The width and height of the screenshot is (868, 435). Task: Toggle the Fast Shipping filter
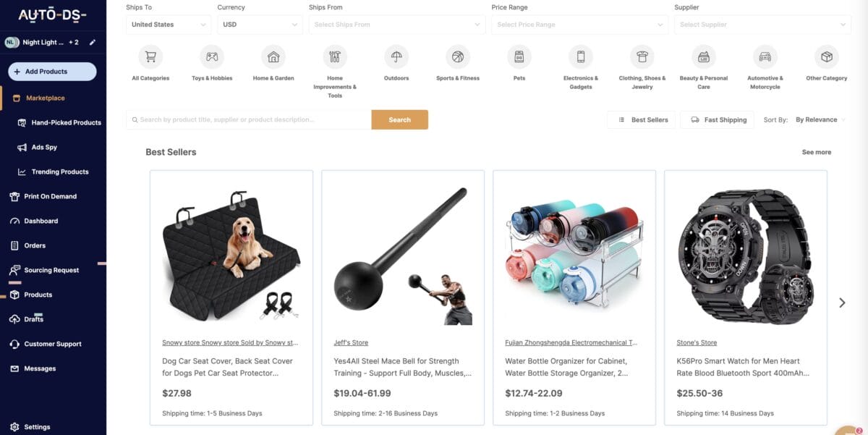click(718, 119)
